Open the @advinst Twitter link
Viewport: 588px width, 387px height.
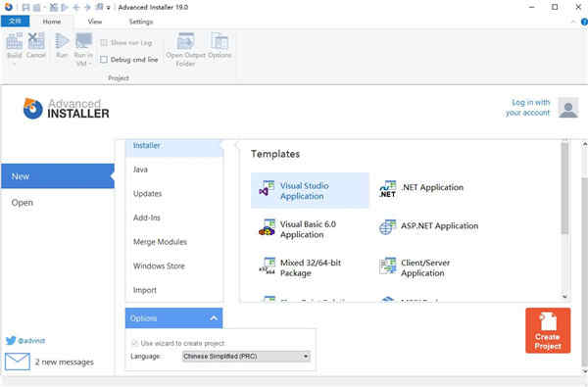tap(31, 341)
